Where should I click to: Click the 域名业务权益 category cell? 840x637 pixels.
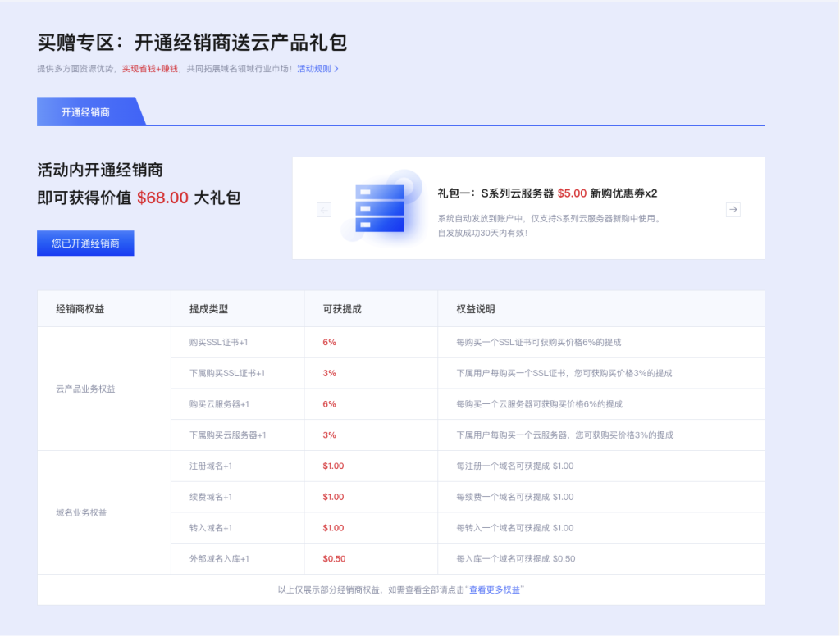(81, 512)
